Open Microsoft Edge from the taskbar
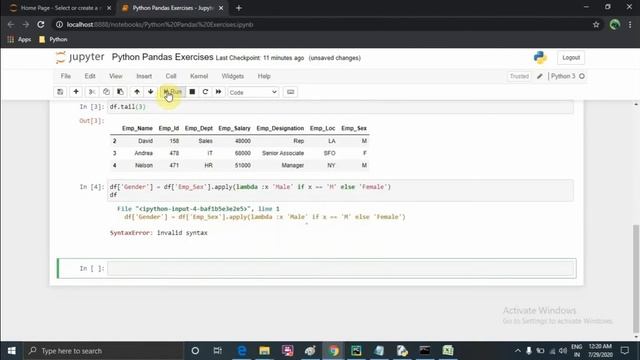The width and height of the screenshot is (640, 360). pyautogui.click(x=242, y=351)
